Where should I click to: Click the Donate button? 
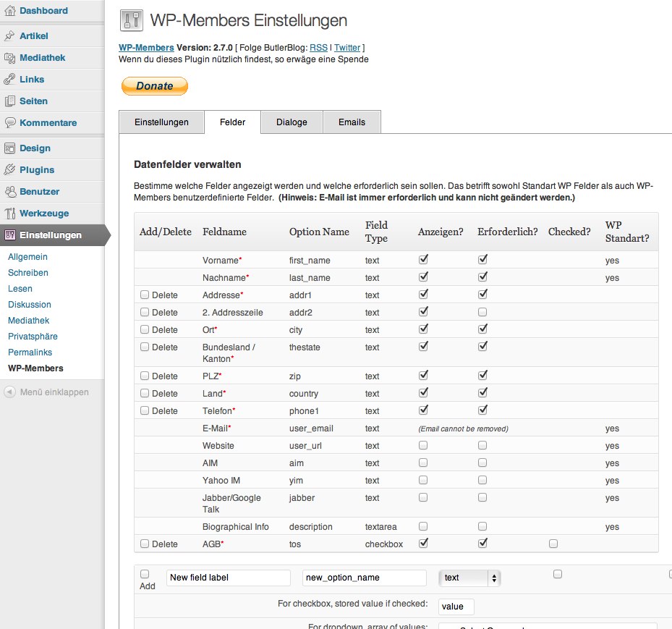pyautogui.click(x=154, y=85)
